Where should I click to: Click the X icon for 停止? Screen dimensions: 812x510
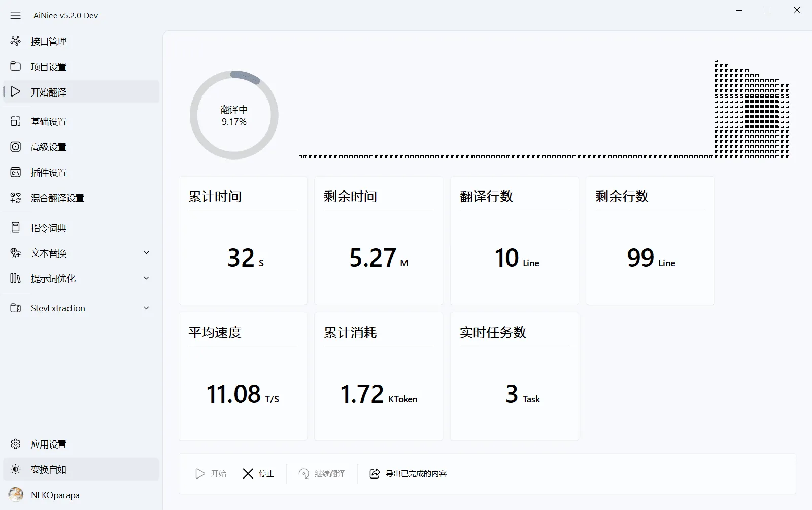click(x=248, y=473)
